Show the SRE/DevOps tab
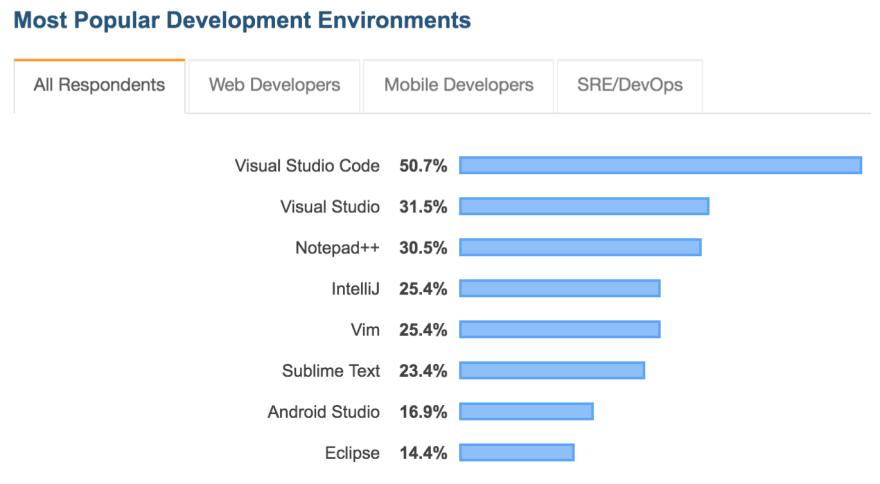 tap(630, 86)
